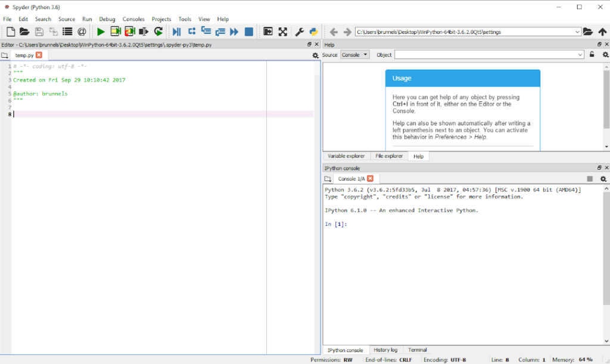Continue execution until next breakpoint
Image resolution: width=610 pixels, height=364 pixels.
tap(234, 32)
